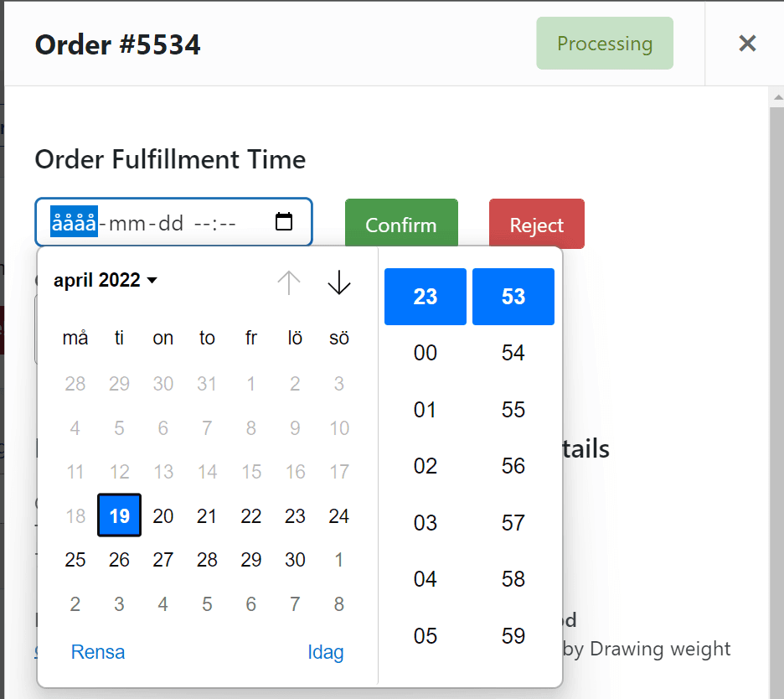Select minute 59 in the time list
Image resolution: width=784 pixels, height=699 pixels.
(513, 635)
